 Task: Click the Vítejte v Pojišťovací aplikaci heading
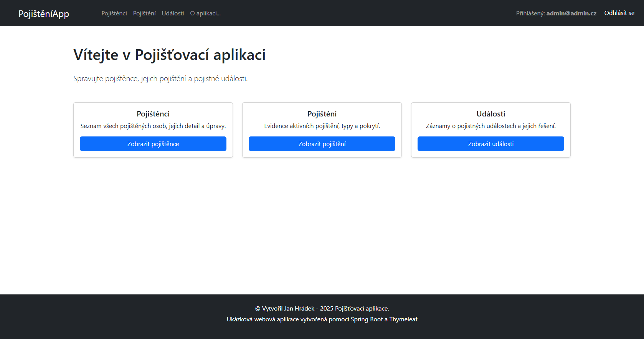169,55
